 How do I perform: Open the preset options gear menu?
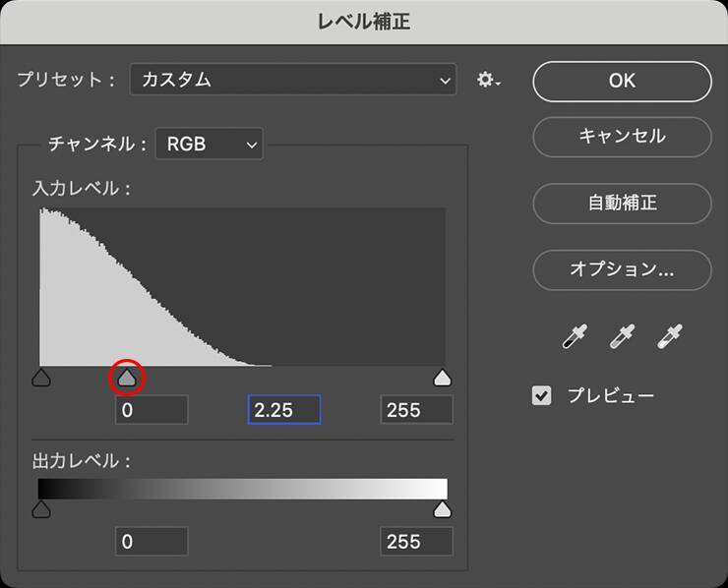click(489, 81)
